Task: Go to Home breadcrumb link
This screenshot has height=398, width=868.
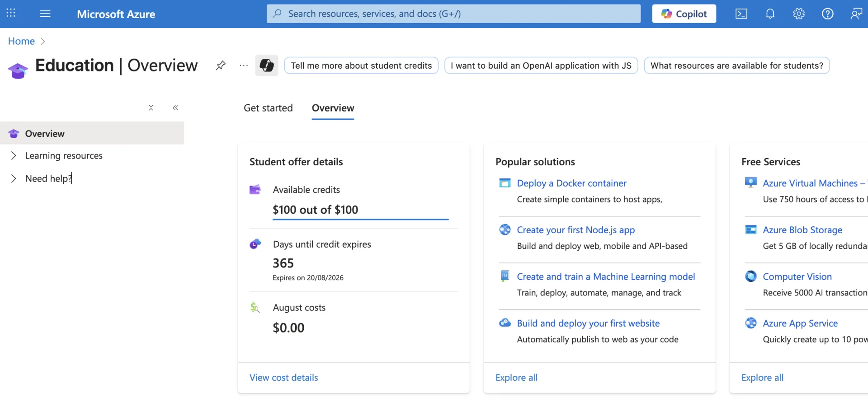Action: (x=21, y=41)
